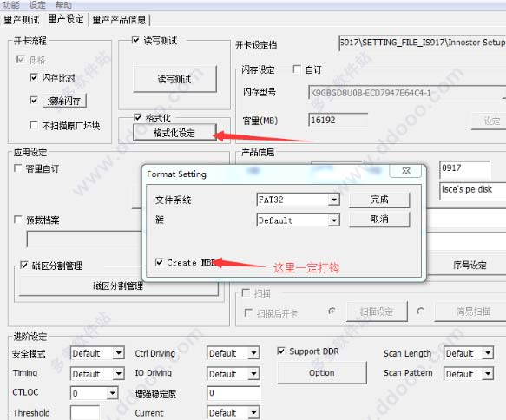Toggle the 闪存比对 checkbox
The image size is (506, 420).
34,77
